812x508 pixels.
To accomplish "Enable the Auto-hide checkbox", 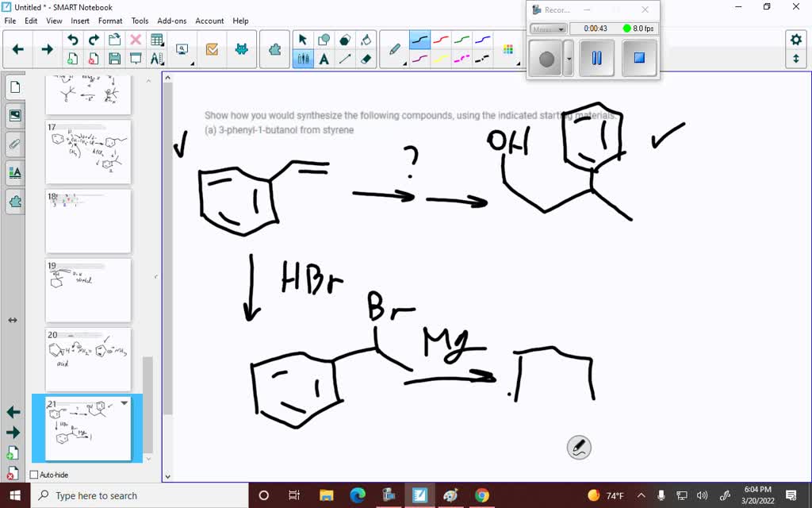I will click(34, 475).
